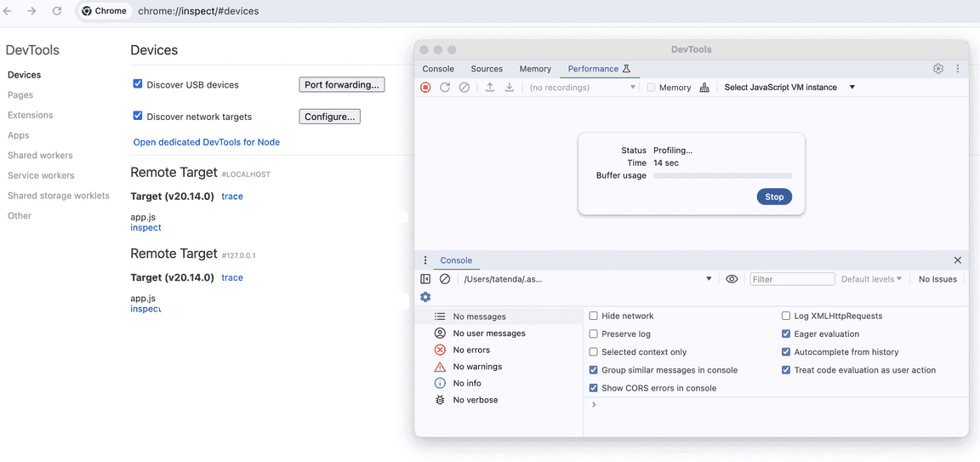This screenshot has height=462, width=980.
Task: Click the clear recording icon
Action: coord(464,88)
